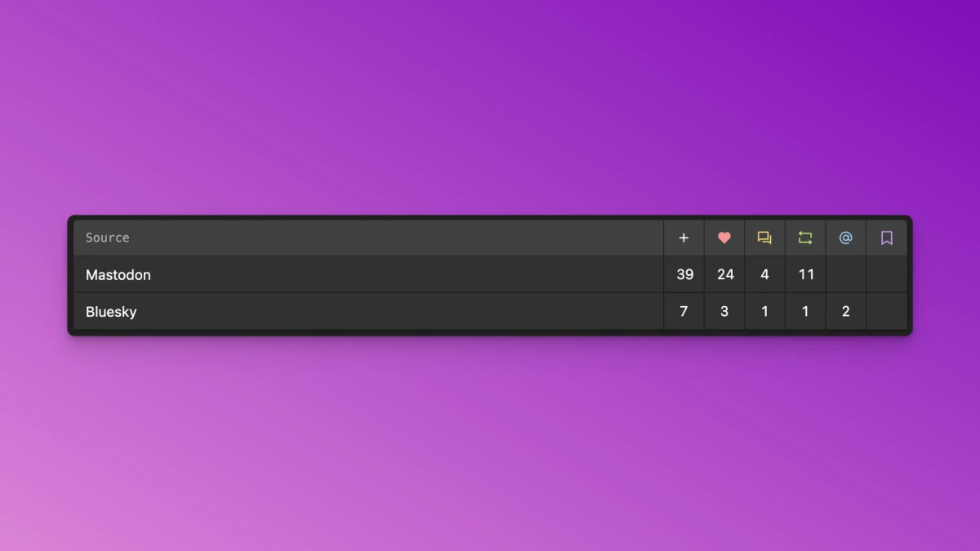Image resolution: width=980 pixels, height=551 pixels.
Task: Click the empty Bluesky bookmarks cell
Action: pos(887,312)
